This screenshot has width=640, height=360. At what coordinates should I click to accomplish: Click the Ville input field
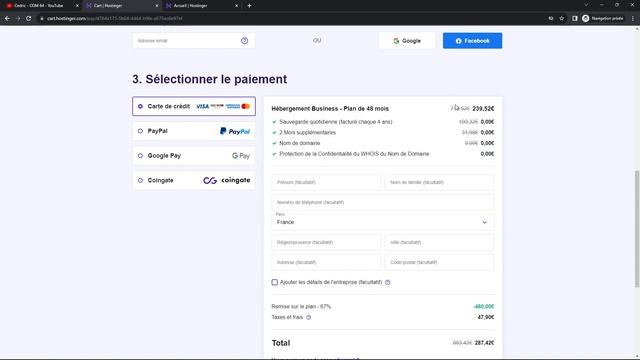click(x=439, y=242)
